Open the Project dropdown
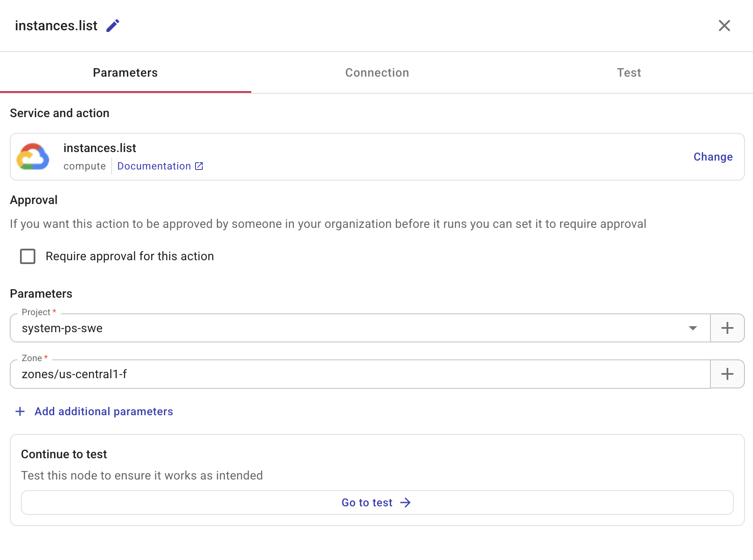Image resolution: width=753 pixels, height=560 pixels. coord(693,328)
